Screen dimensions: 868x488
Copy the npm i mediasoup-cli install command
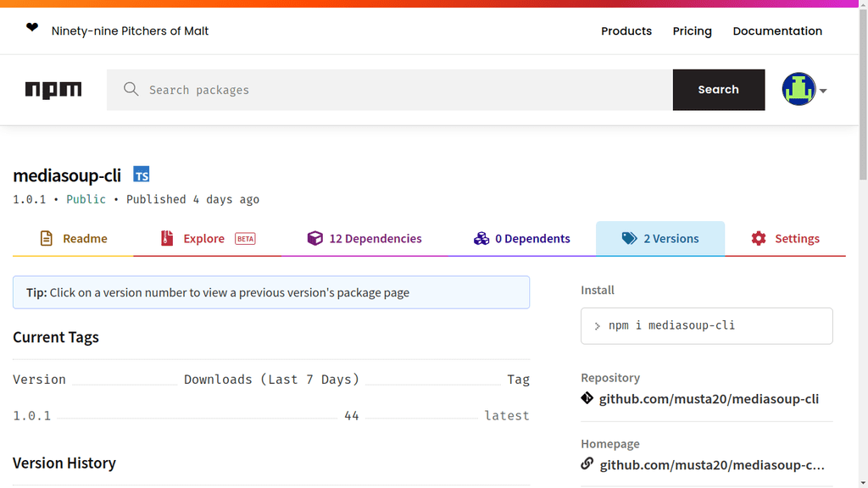point(706,326)
